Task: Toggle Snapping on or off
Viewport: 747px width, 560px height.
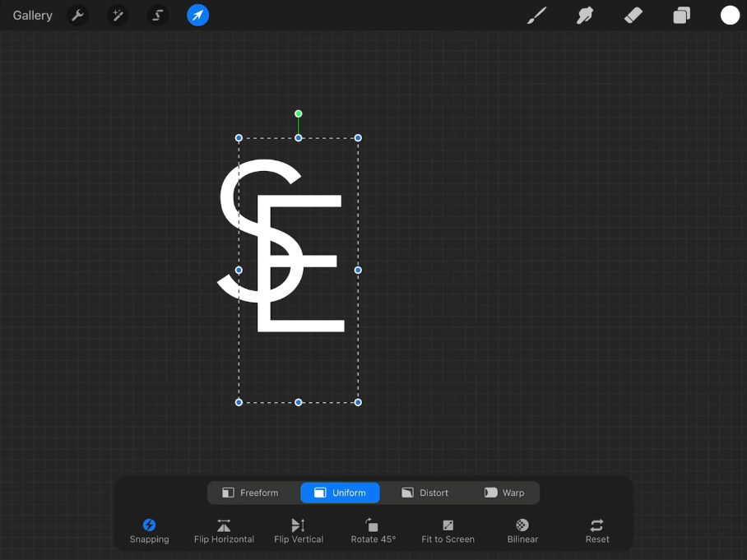Action: click(149, 531)
